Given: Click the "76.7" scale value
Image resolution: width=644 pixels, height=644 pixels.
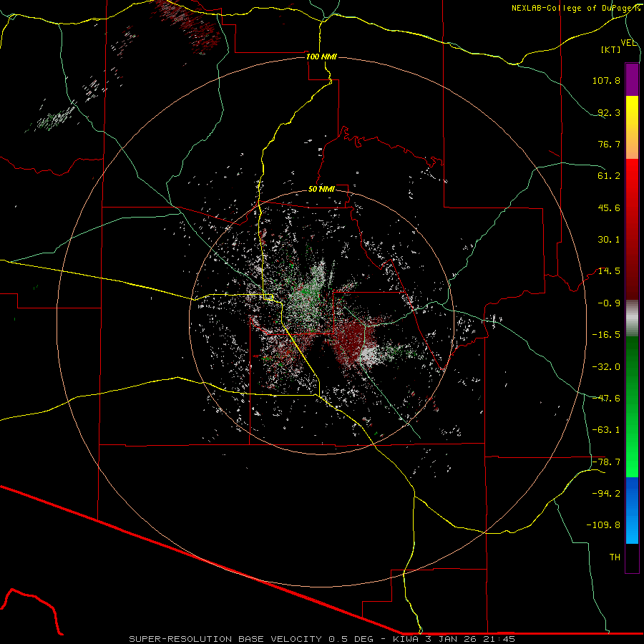Looking at the screenshot, I should pyautogui.click(x=609, y=144).
